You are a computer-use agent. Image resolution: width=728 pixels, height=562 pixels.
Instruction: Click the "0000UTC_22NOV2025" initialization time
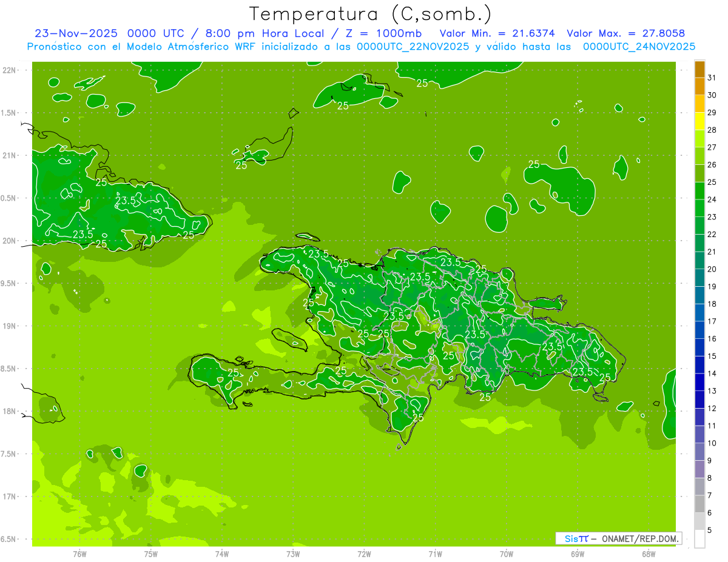pos(413,47)
